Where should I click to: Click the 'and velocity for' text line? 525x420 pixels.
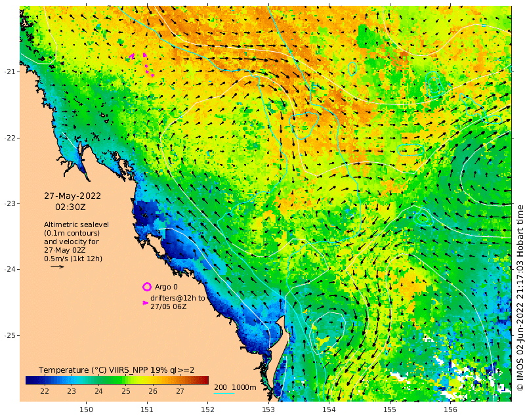point(72,241)
